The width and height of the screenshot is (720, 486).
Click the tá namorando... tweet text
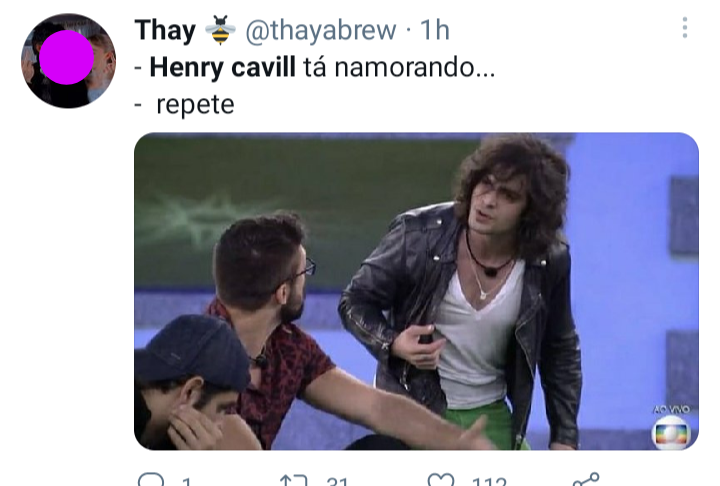(x=399, y=68)
